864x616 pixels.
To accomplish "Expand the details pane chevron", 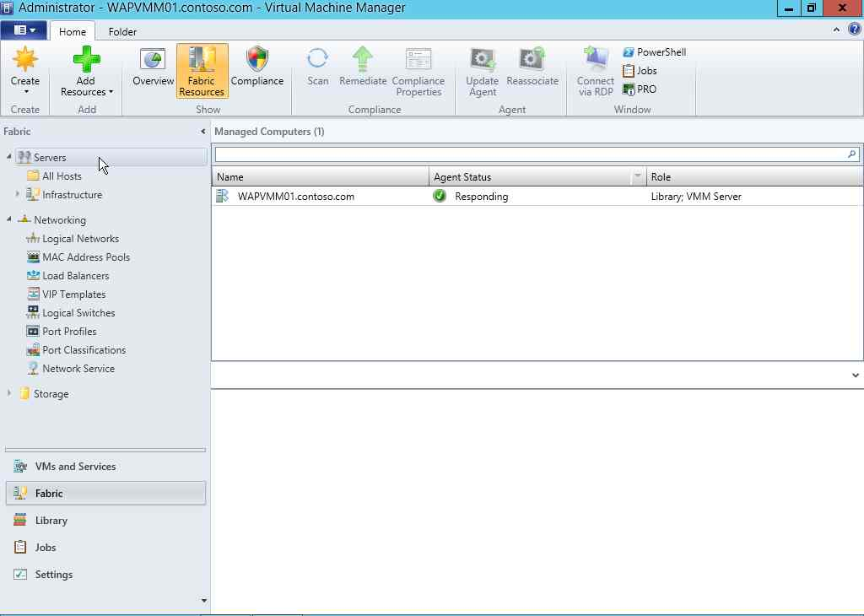I will 856,376.
